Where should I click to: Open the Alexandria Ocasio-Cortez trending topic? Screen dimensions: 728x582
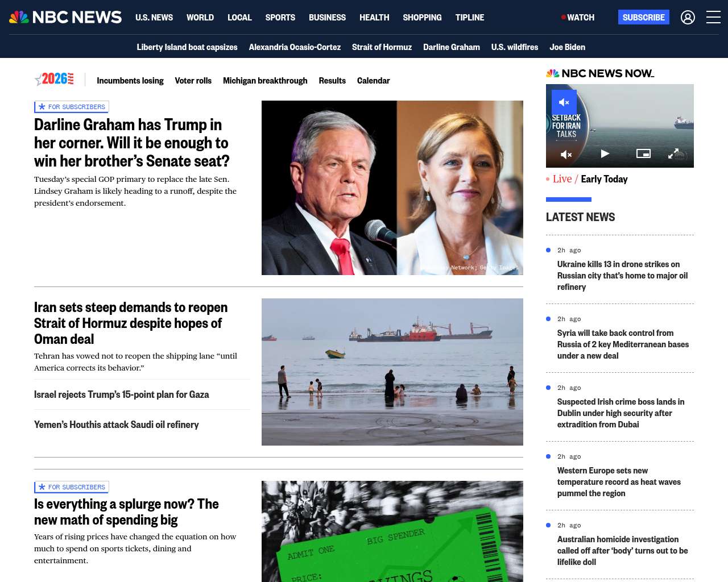(x=295, y=47)
